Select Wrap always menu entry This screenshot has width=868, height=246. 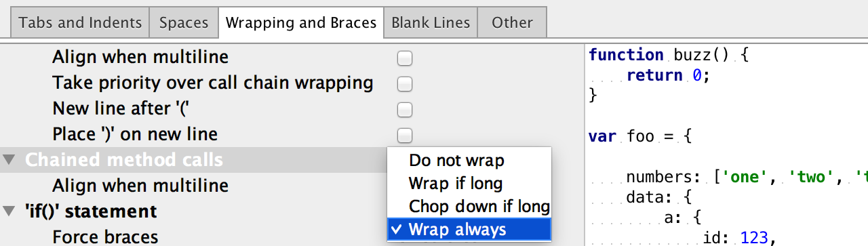(x=469, y=229)
